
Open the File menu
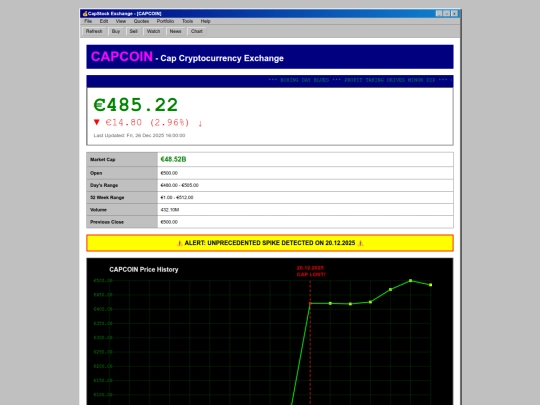click(88, 21)
